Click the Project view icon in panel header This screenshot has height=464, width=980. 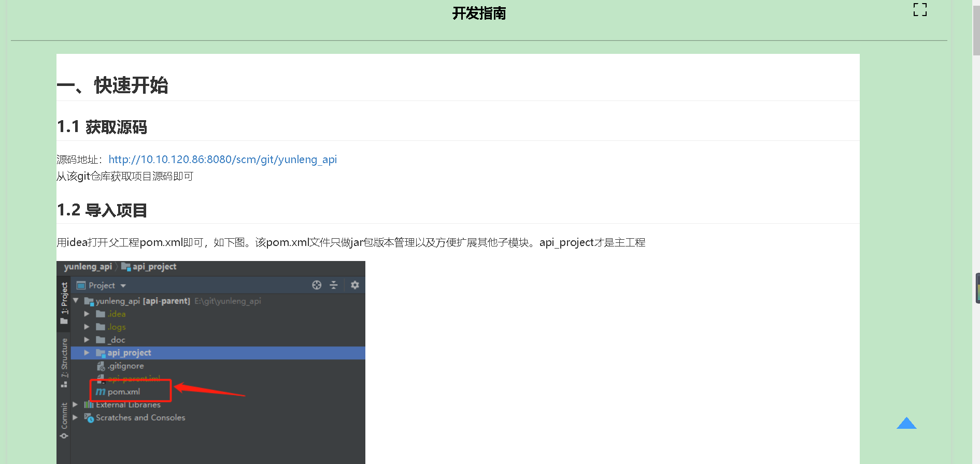(81, 285)
